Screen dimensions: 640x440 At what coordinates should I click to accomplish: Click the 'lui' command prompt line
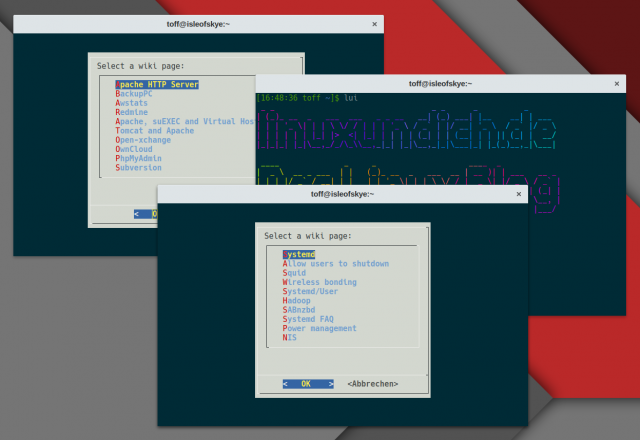tap(307, 98)
